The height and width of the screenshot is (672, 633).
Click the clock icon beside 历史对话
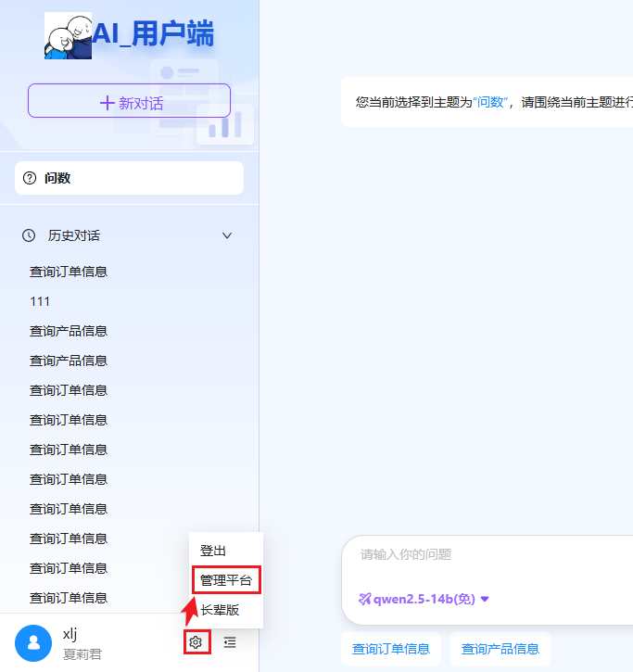tap(29, 235)
